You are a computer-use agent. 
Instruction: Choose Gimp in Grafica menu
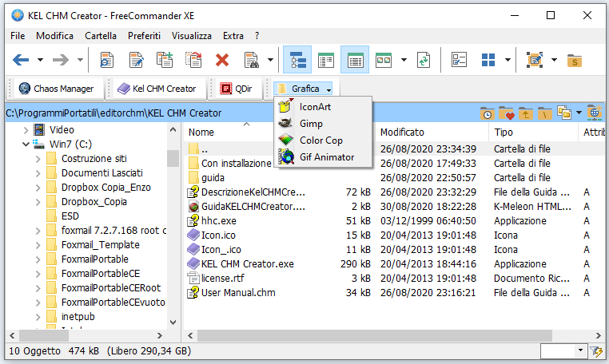323,124
